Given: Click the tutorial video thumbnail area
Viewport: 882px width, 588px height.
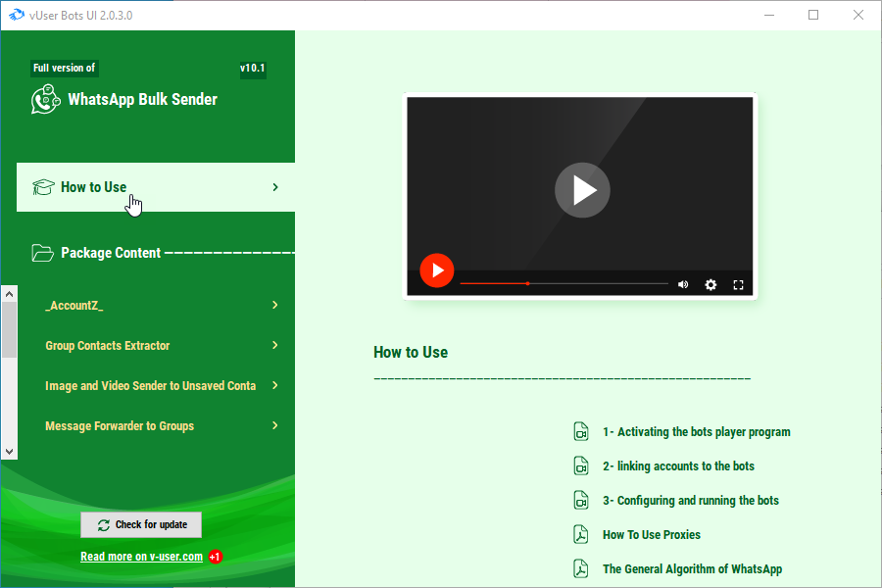Looking at the screenshot, I should 580,196.
